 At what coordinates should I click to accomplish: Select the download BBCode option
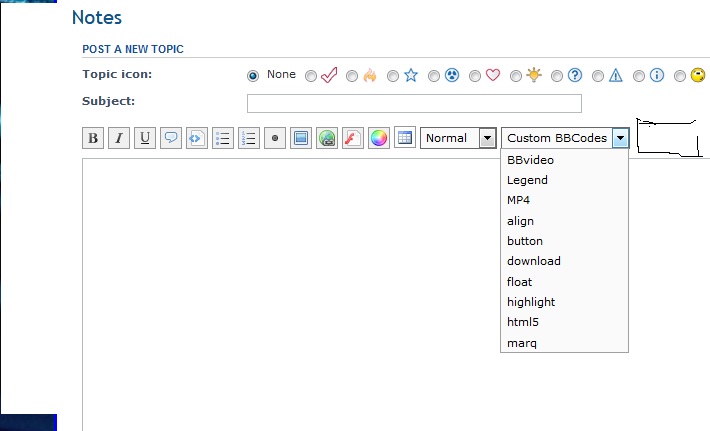(x=534, y=261)
